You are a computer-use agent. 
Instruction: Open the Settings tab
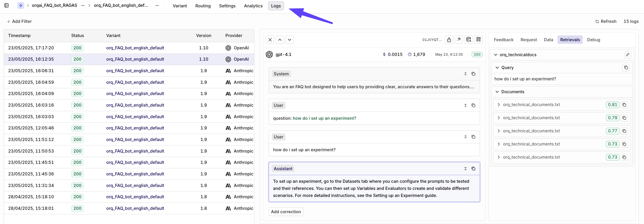[227, 6]
